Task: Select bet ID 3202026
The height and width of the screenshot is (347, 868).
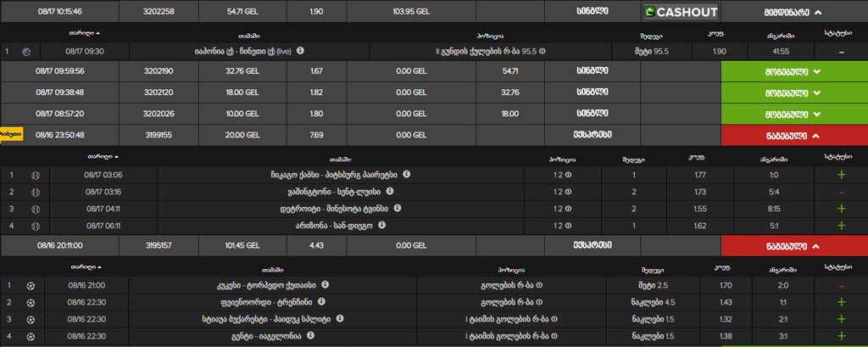Action: tap(159, 114)
